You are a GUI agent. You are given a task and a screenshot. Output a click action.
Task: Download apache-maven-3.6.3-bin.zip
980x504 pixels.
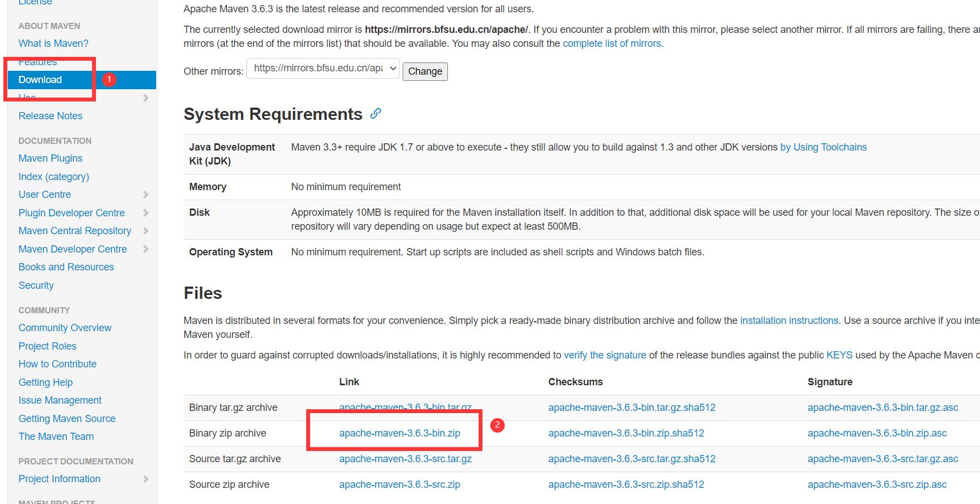pos(399,433)
